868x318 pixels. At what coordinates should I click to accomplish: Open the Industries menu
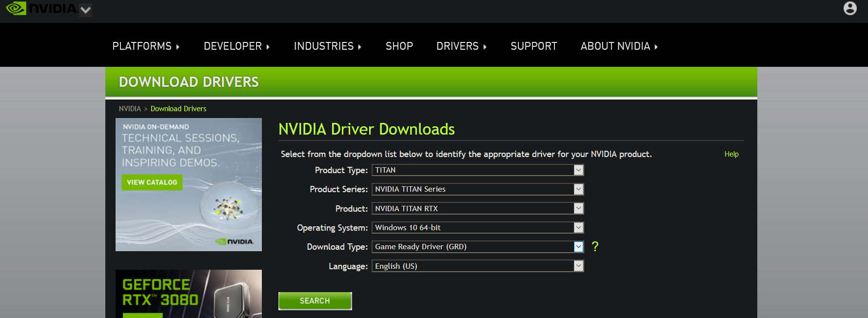pyautogui.click(x=327, y=46)
